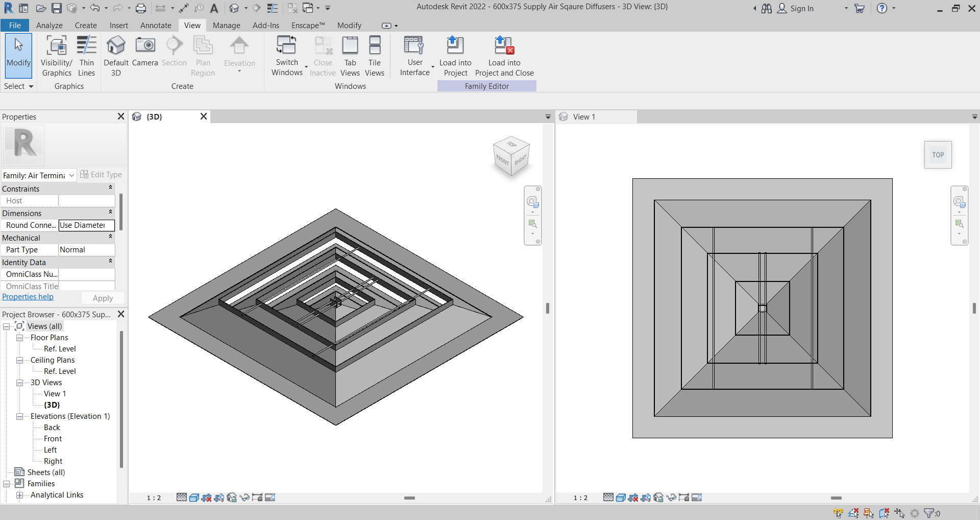Click TOP face of ViewCube in View 1
This screenshot has width=980, height=520.
click(938, 155)
